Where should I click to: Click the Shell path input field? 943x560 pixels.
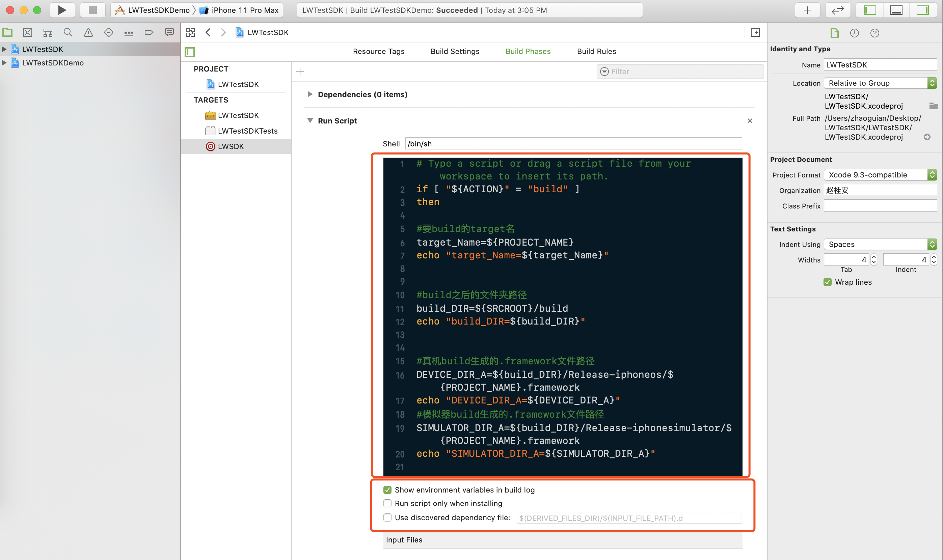[573, 144]
